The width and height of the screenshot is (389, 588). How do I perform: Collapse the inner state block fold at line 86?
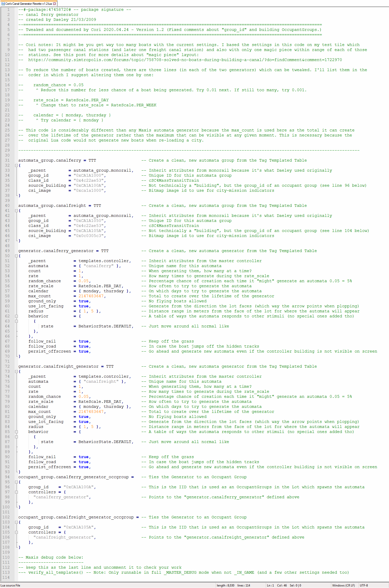(x=16, y=437)
